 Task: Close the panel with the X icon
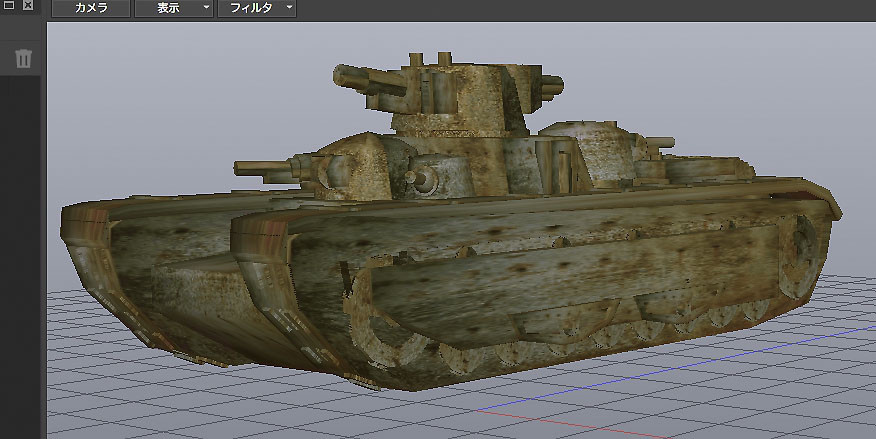(x=28, y=7)
